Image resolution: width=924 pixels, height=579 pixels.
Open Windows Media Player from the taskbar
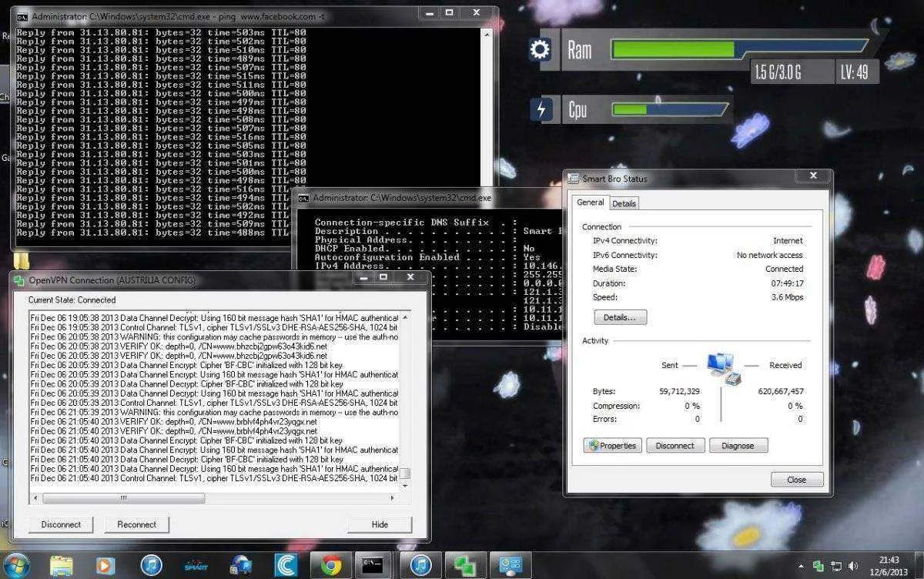coord(105,566)
